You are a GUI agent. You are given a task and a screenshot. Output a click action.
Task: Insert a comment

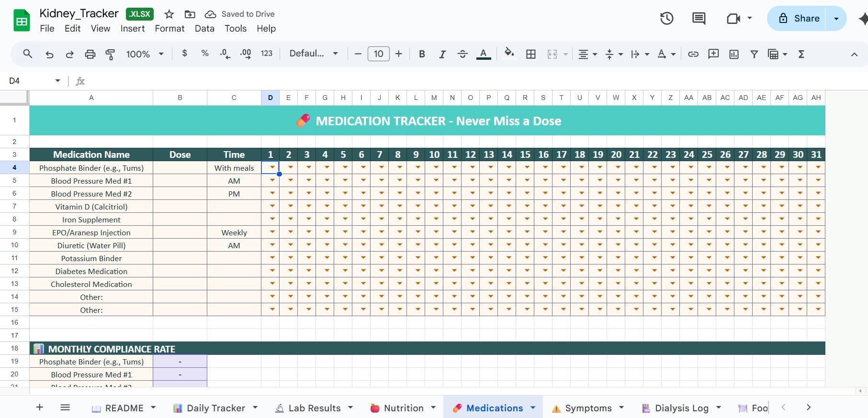pyautogui.click(x=713, y=54)
